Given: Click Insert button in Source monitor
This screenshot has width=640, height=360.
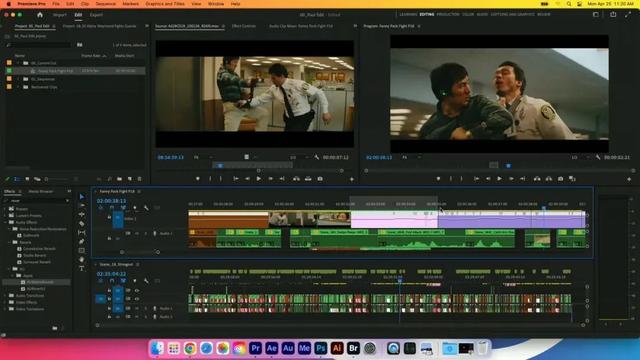Looking at the screenshot, I should (x=296, y=179).
